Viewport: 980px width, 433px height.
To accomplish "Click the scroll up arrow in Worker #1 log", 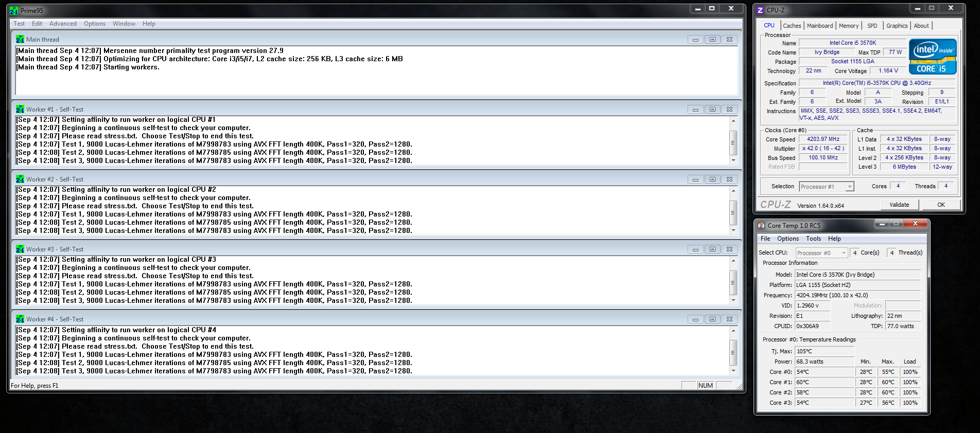I will (733, 120).
